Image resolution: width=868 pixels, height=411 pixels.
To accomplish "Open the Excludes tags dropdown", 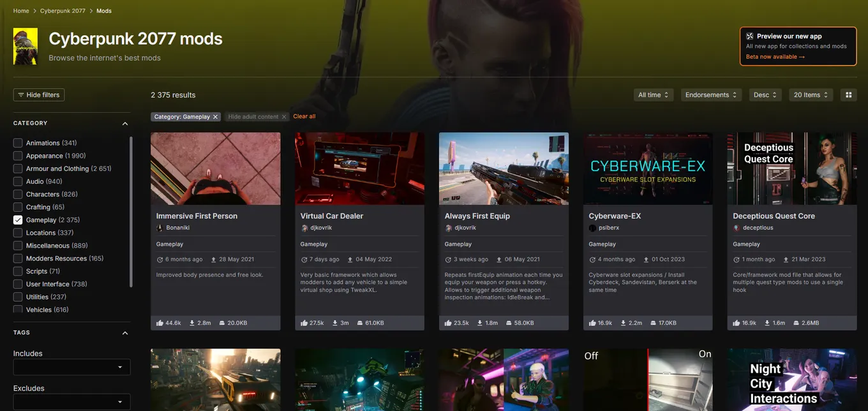I will [x=72, y=401].
